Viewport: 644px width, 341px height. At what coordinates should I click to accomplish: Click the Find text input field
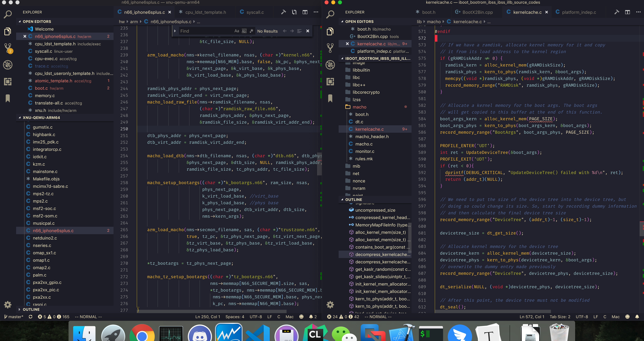pos(205,31)
